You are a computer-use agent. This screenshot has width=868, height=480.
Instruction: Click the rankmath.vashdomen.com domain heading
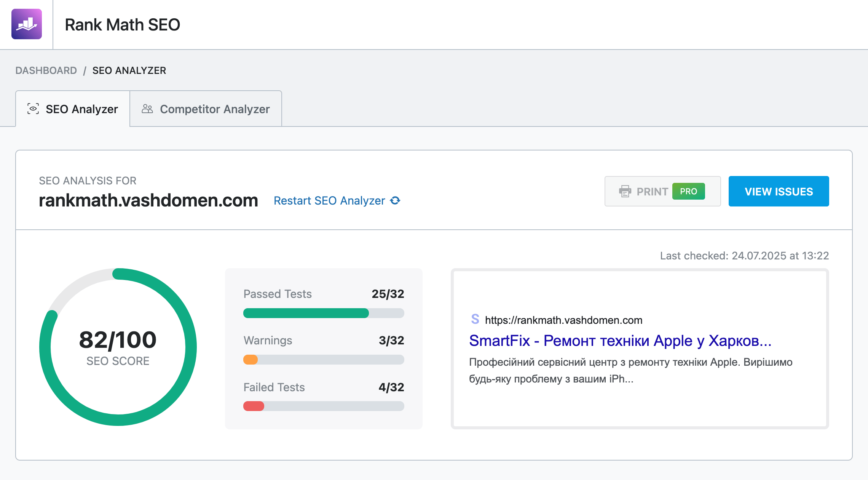click(x=148, y=200)
